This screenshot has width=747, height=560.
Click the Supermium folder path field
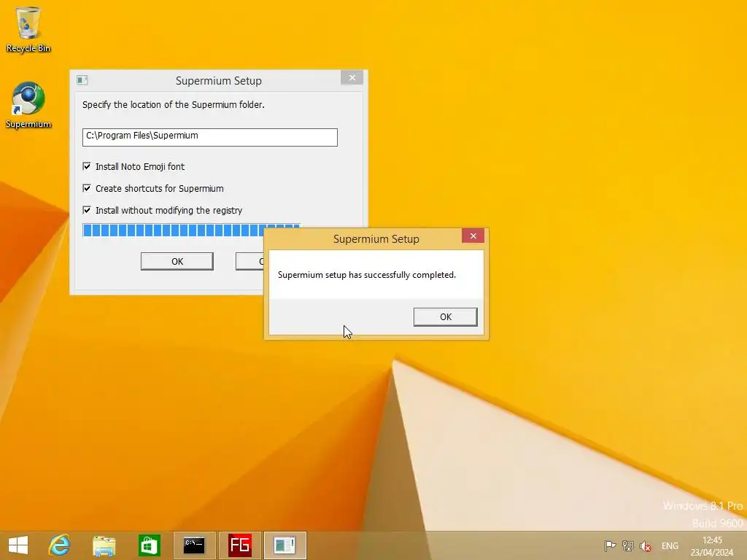209,137
